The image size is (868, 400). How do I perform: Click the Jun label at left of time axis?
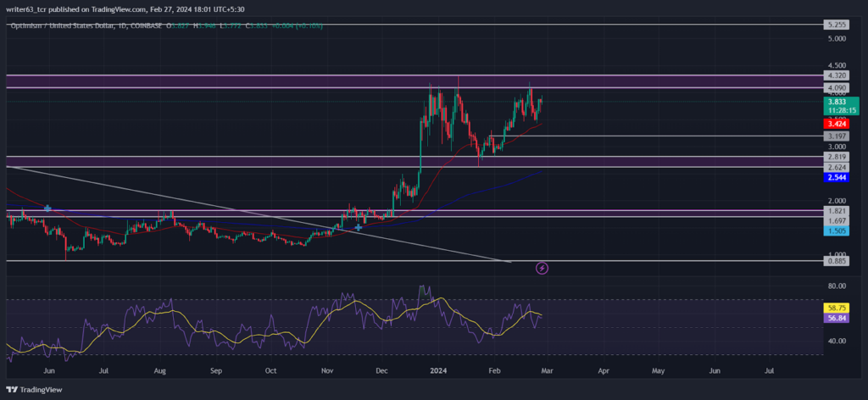pyautogui.click(x=49, y=370)
